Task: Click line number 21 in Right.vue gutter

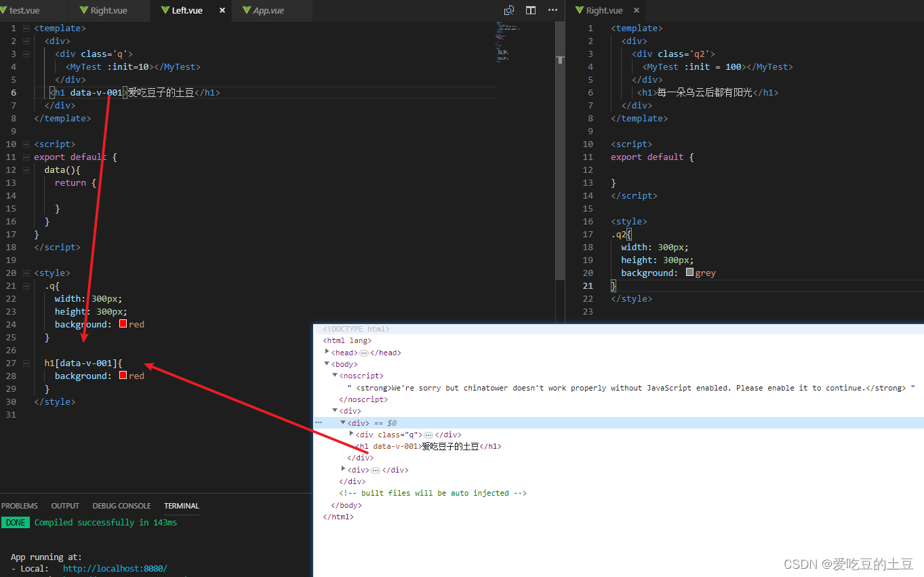Action: pos(588,286)
